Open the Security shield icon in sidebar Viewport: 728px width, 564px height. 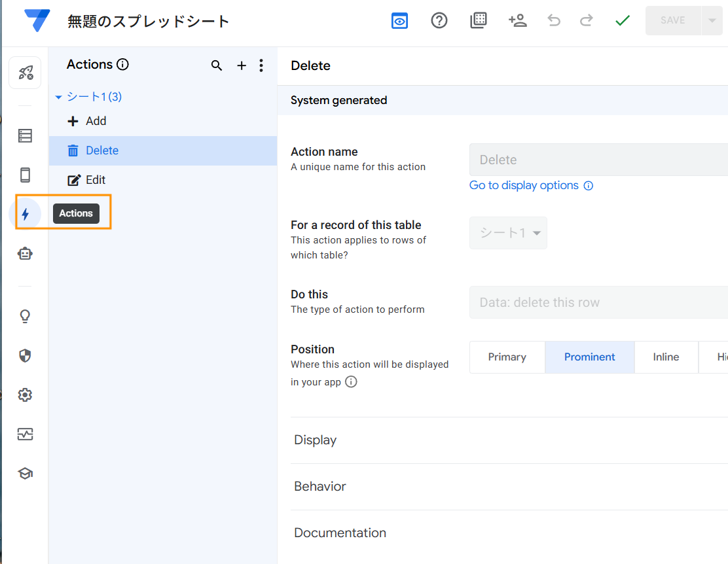pyautogui.click(x=25, y=356)
